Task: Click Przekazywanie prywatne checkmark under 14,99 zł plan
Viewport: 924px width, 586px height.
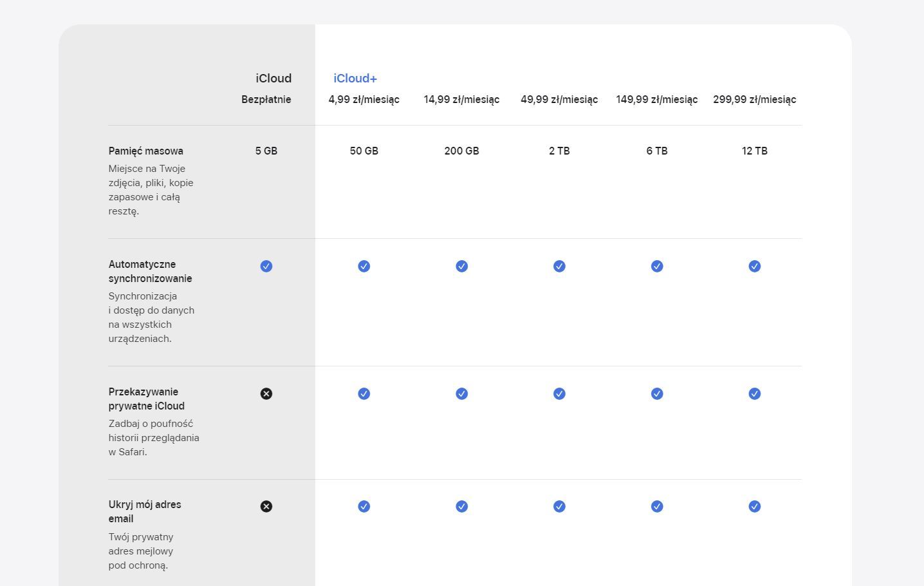Action: point(462,393)
